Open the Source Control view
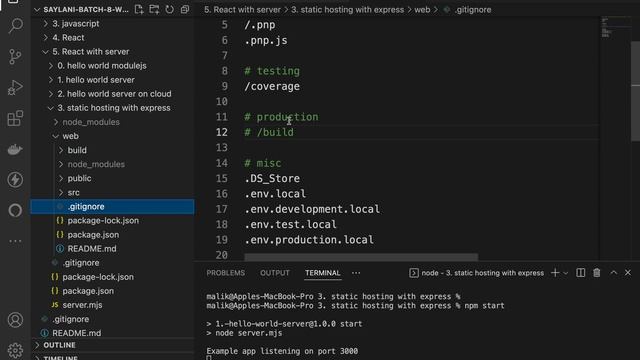Screen dimensions: 640x360 [x=16, y=56]
